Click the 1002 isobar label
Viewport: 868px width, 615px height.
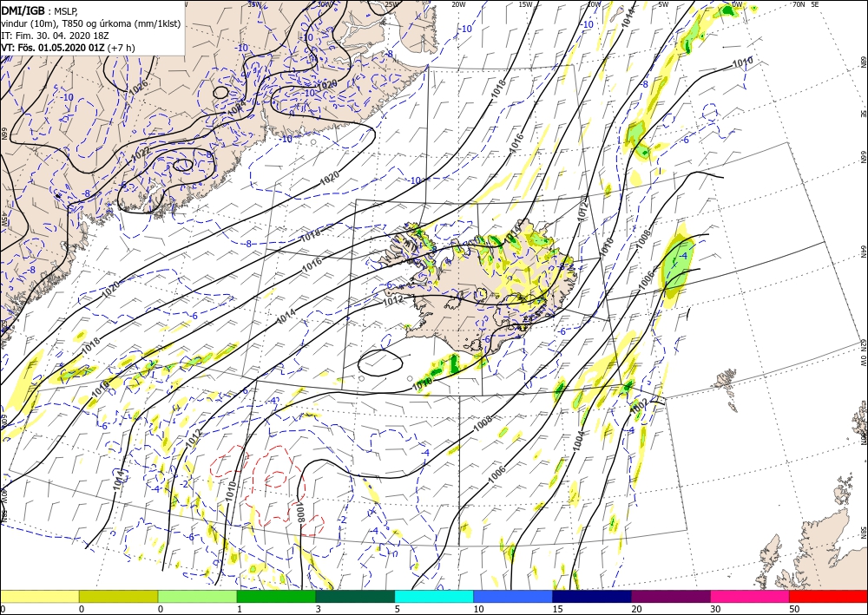pos(640,406)
